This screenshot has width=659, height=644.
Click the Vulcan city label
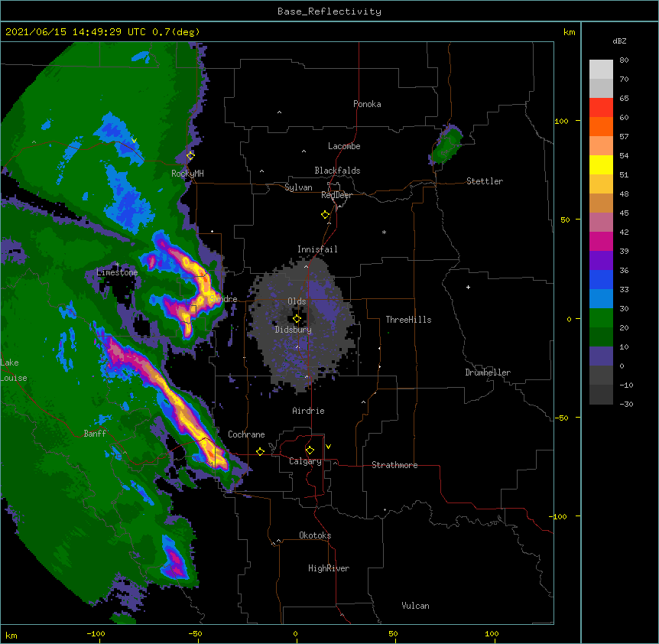tap(415, 606)
